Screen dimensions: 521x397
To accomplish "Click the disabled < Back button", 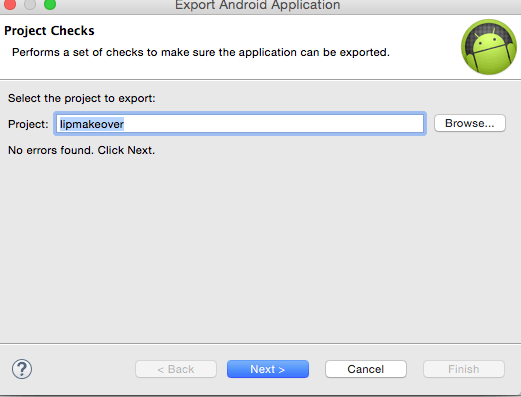I will [x=176, y=369].
